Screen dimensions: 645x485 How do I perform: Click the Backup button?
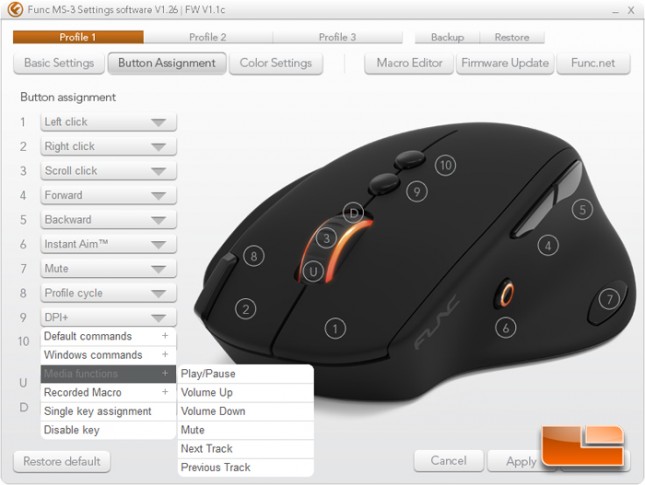click(x=447, y=37)
